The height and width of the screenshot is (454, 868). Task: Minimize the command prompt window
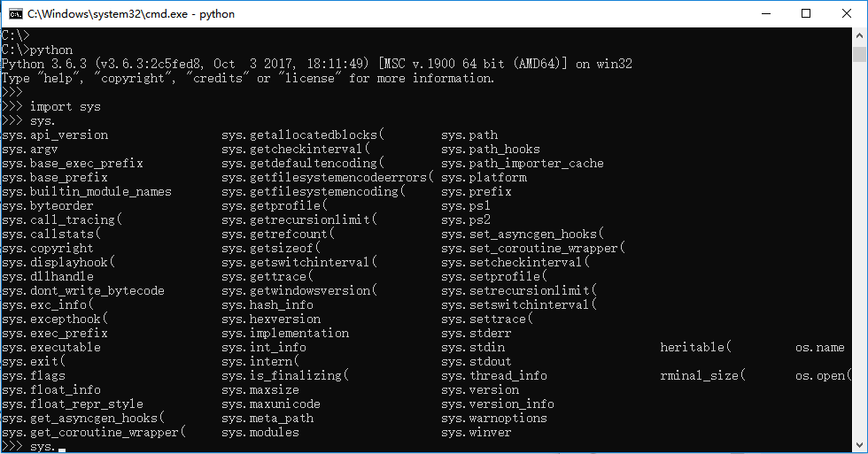point(766,14)
